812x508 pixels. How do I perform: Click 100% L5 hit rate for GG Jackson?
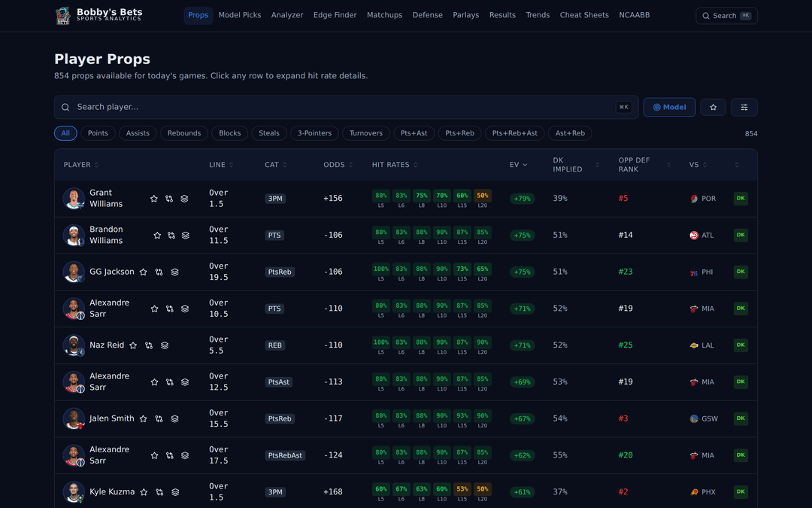tap(381, 269)
